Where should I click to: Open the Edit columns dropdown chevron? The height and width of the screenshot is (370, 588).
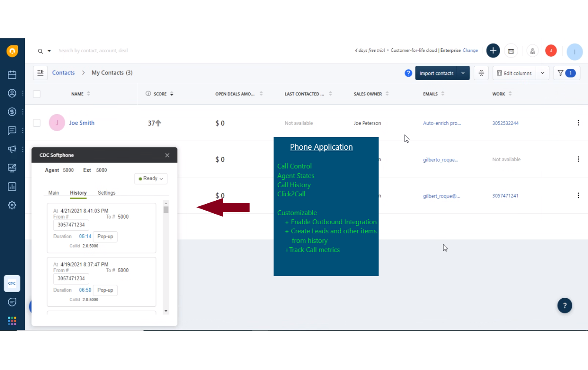pos(543,73)
